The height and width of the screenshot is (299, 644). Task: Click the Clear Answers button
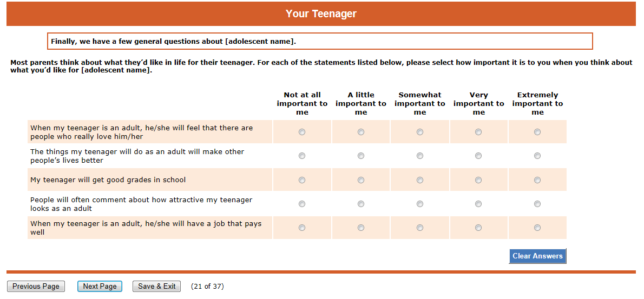pyautogui.click(x=537, y=256)
